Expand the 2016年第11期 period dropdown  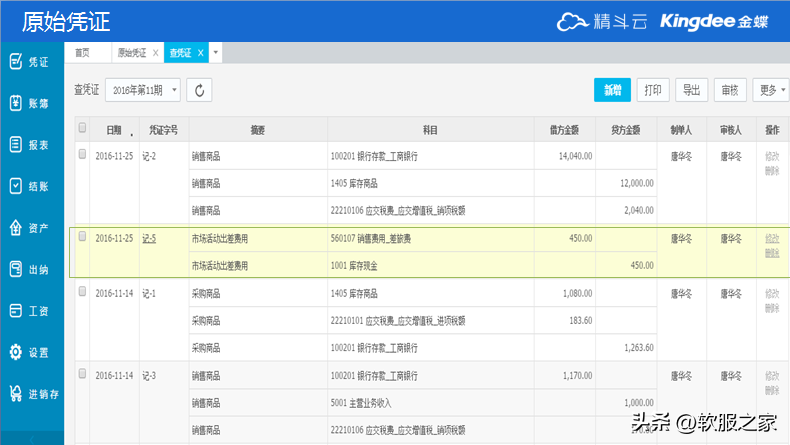142,91
